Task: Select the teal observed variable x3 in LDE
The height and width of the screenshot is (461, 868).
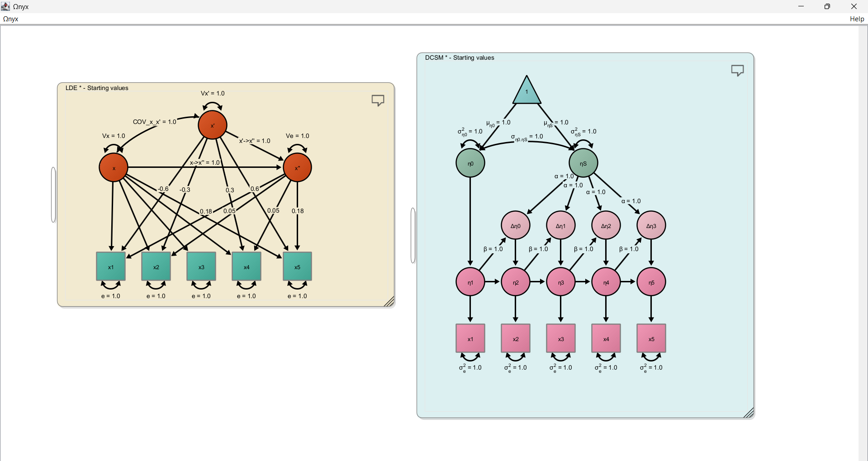Action: 201,267
